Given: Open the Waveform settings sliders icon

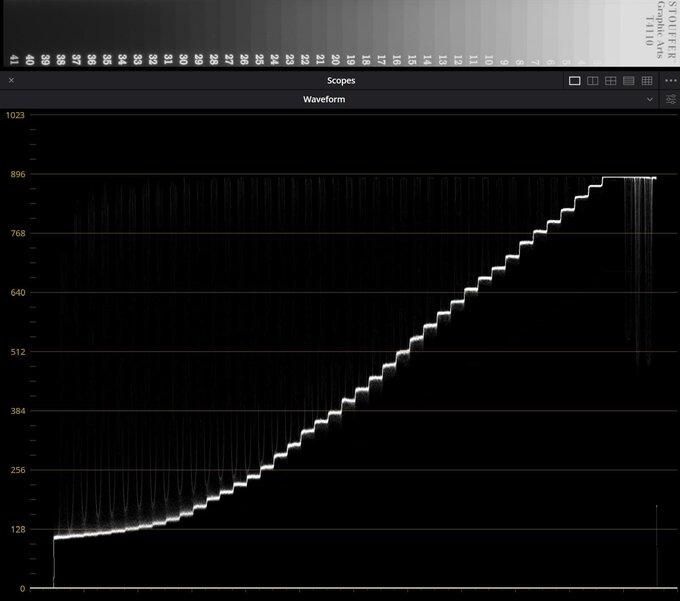Looking at the screenshot, I should click(670, 99).
